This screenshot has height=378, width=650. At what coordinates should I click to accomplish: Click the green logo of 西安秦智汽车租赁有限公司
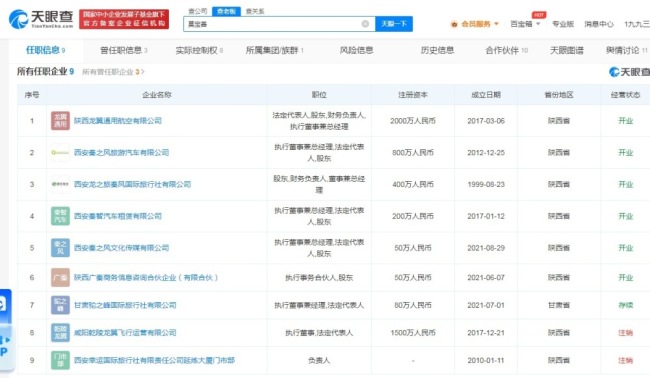(60, 216)
